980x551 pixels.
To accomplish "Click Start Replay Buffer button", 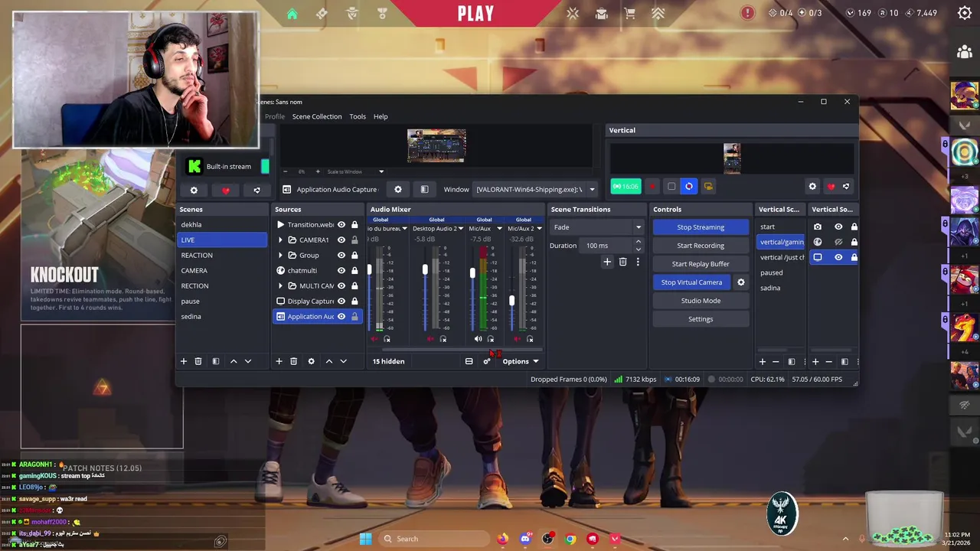I will pos(701,264).
